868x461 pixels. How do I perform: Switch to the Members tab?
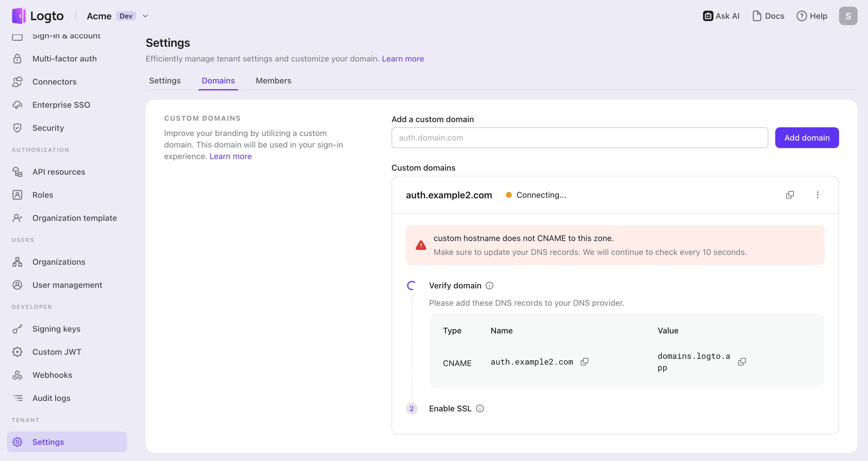(x=273, y=81)
